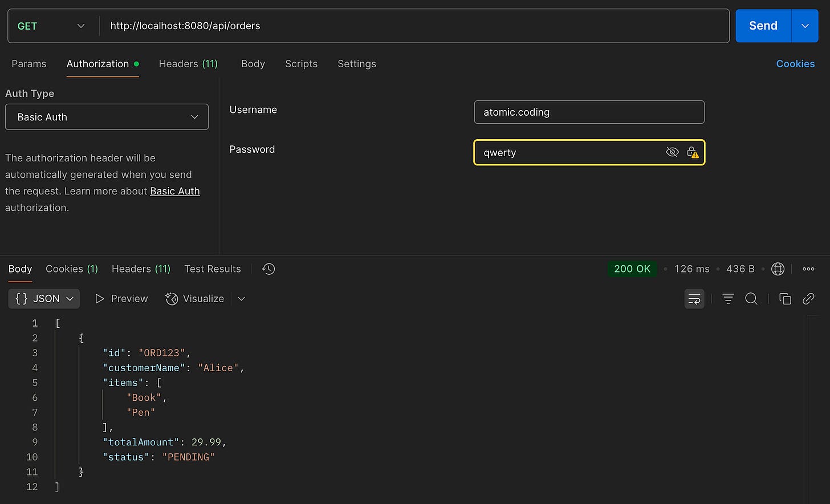Open response history clock icon

(x=268, y=269)
